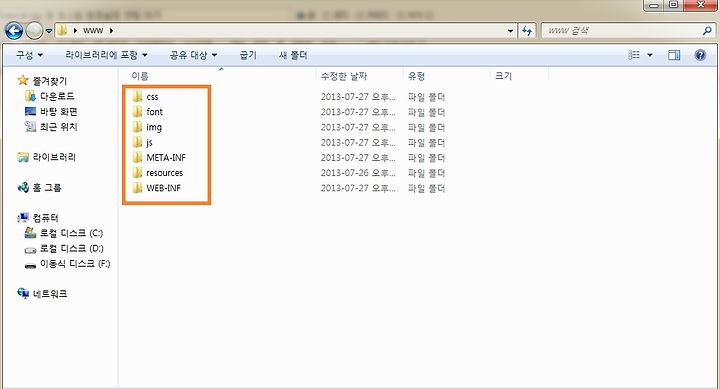Change view with the view icon
Viewport: 720px width, 389px height.
tap(634, 55)
